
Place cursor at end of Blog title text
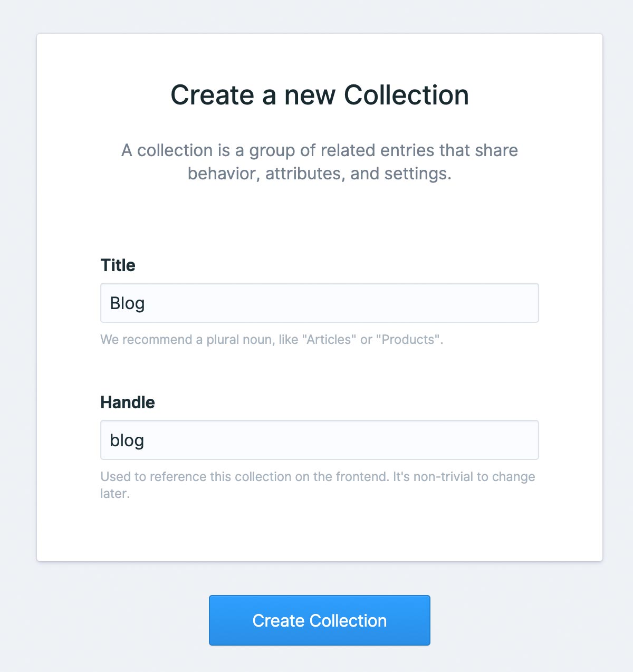(x=145, y=303)
